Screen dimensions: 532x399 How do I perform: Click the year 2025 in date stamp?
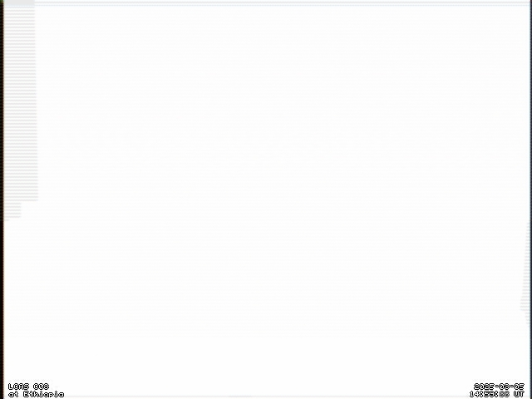[484, 387]
